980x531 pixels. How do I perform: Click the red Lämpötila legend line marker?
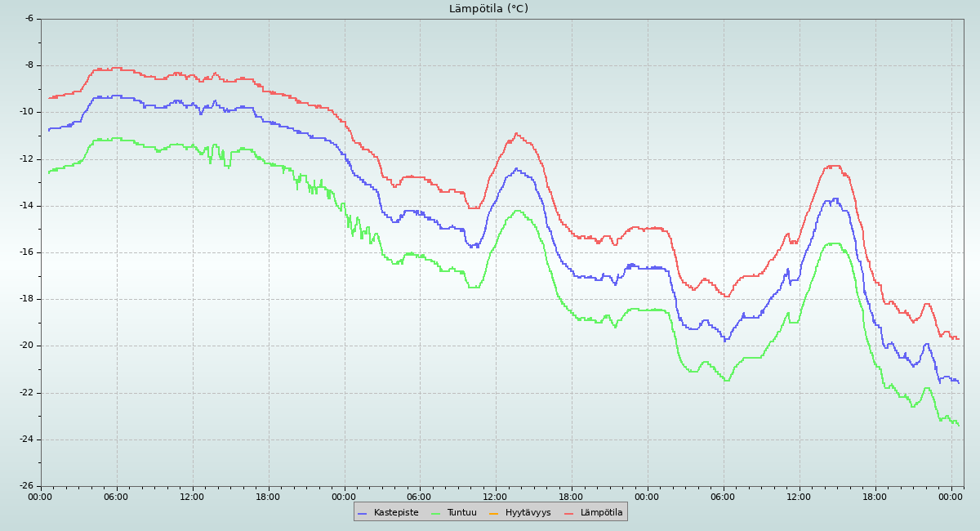569,513
